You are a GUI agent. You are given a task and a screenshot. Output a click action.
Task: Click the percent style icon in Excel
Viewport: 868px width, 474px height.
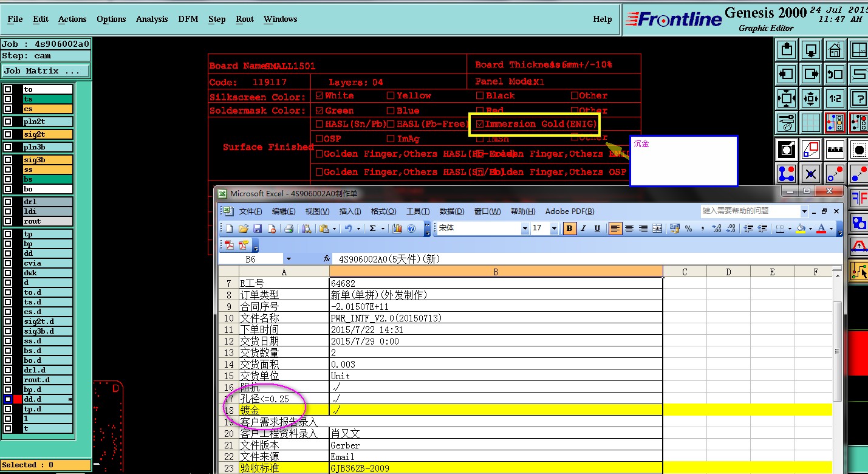(x=689, y=228)
